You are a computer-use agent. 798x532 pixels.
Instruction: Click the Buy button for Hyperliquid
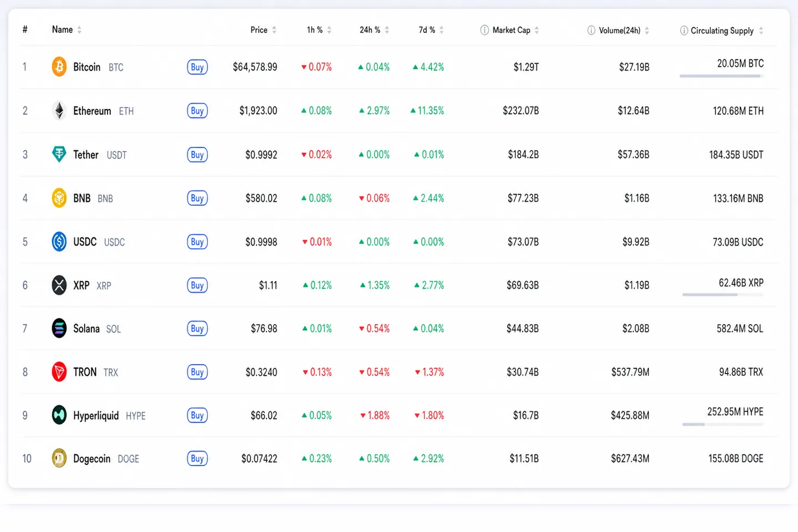tap(197, 415)
